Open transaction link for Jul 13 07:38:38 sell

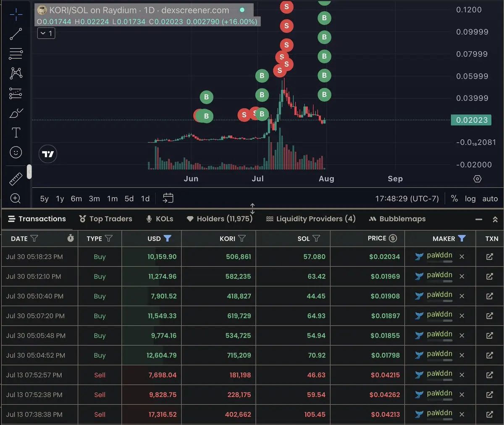pyautogui.click(x=490, y=414)
